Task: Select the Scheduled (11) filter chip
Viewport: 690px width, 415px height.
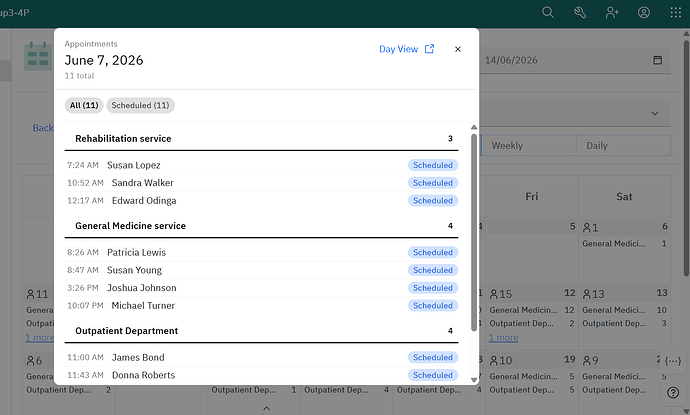Action: [140, 105]
